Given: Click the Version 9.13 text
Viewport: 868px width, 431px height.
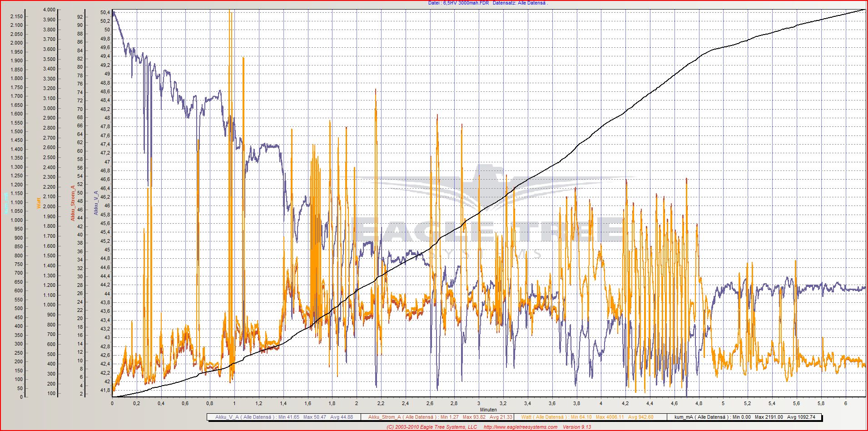Looking at the screenshot, I should coord(577,427).
